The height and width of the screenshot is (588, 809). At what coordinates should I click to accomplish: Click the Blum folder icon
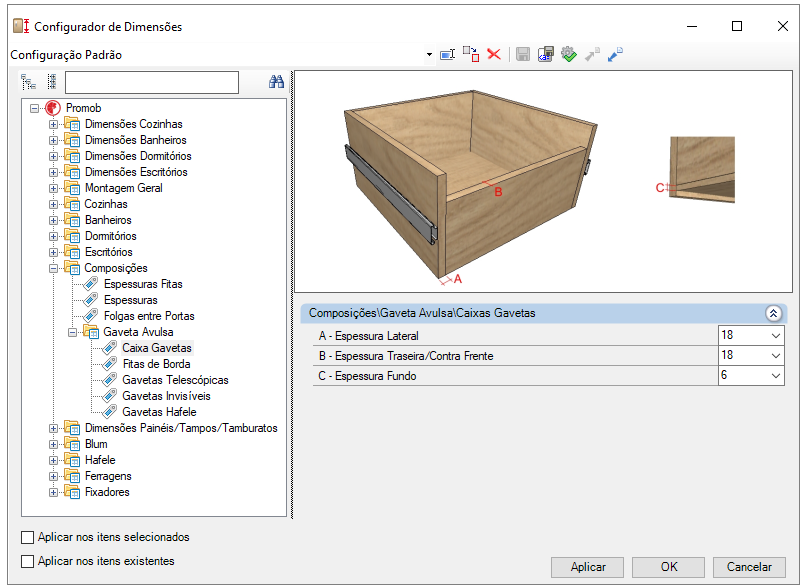point(72,444)
